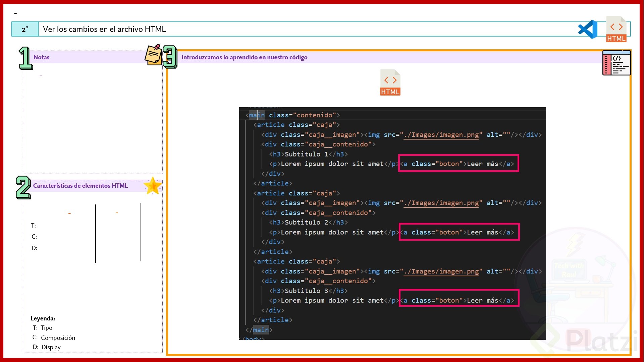Click the Visual Studio Code logo icon

click(x=588, y=29)
